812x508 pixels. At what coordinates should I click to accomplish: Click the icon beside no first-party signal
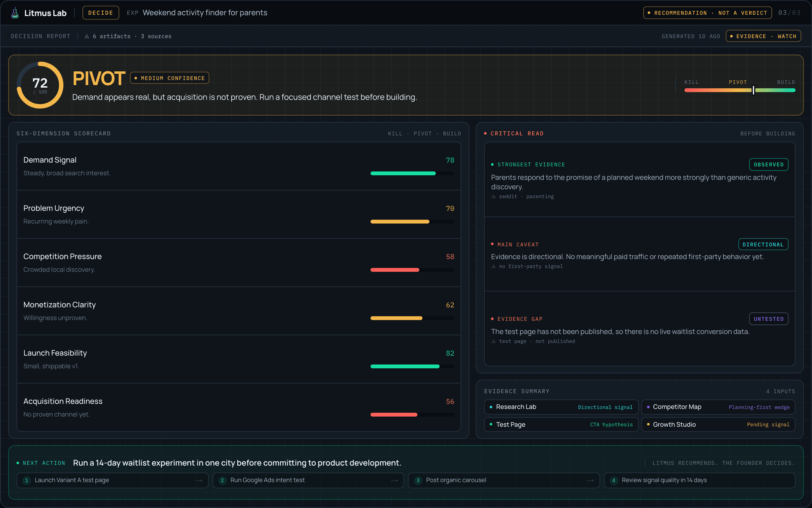point(494,266)
